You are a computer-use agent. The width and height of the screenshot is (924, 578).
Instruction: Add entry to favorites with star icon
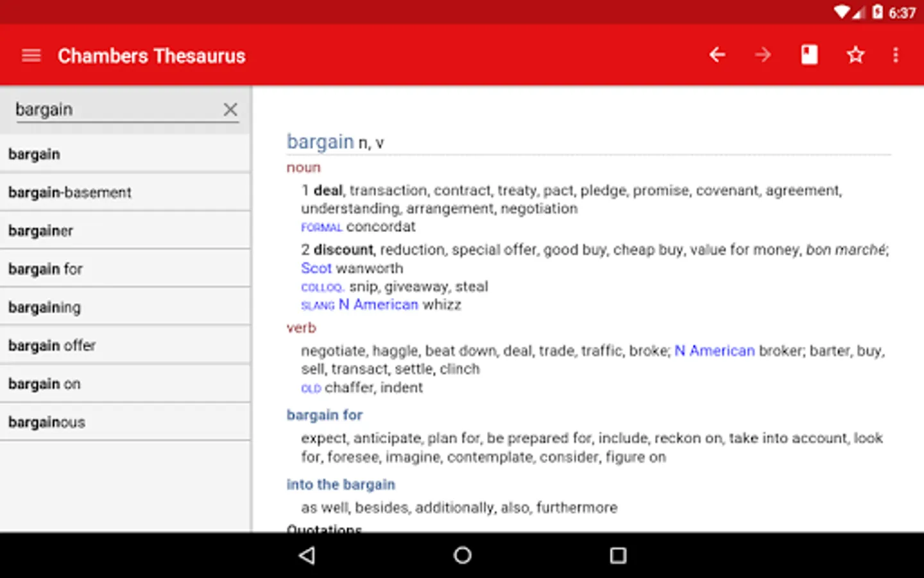pyautogui.click(x=855, y=55)
